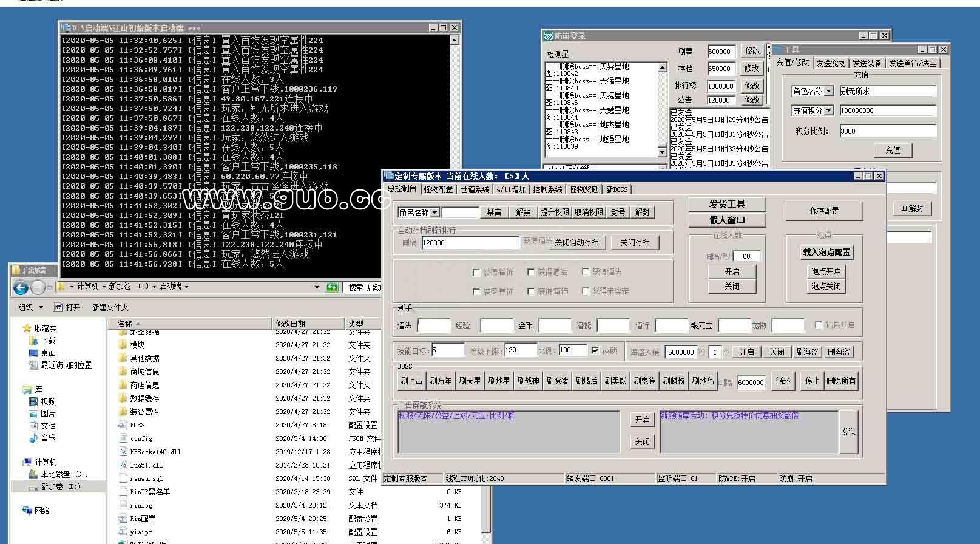Viewport: 980px width, 544px height.
Task: Expand the Explorer address bar history dropdown
Action: [x=317, y=287]
